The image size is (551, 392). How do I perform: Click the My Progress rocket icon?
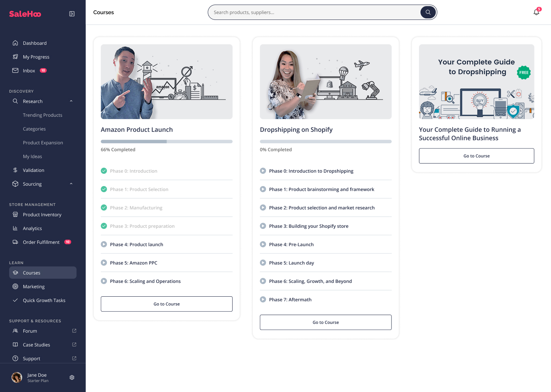click(15, 57)
